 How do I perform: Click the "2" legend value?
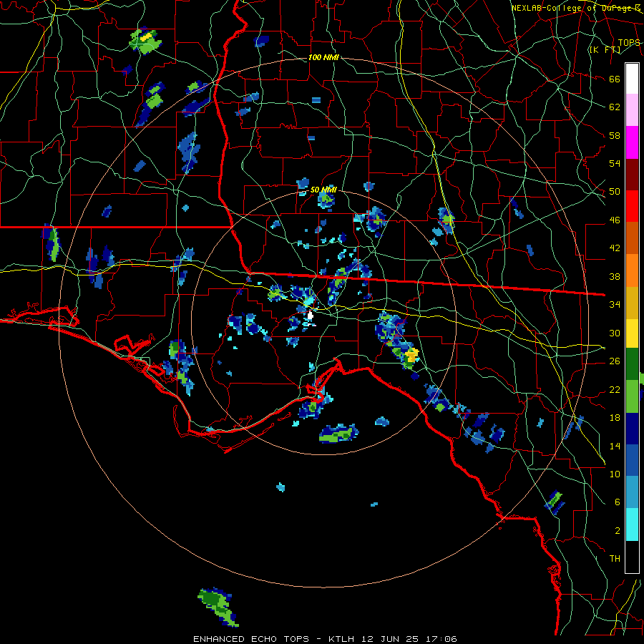point(618,531)
